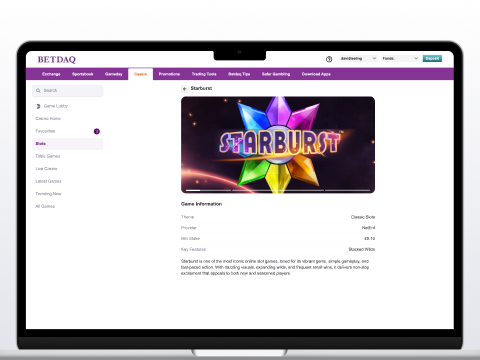Open the Exchange tab

click(51, 74)
